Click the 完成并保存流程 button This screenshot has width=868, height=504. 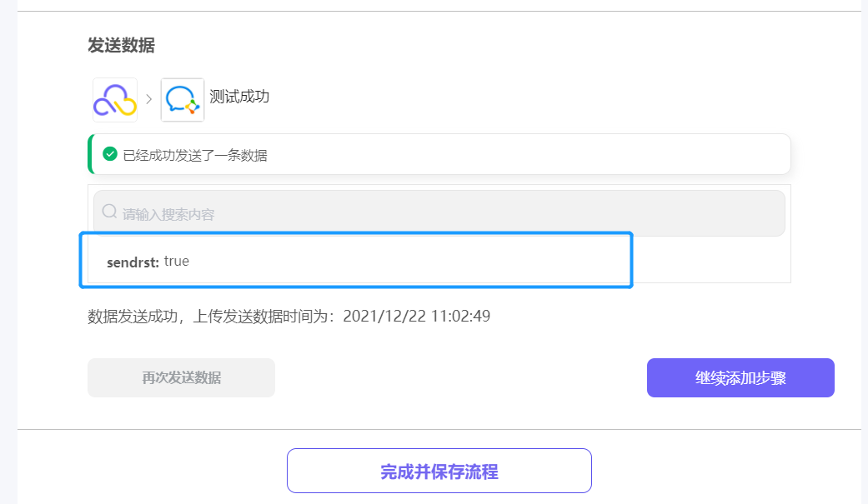(x=439, y=471)
